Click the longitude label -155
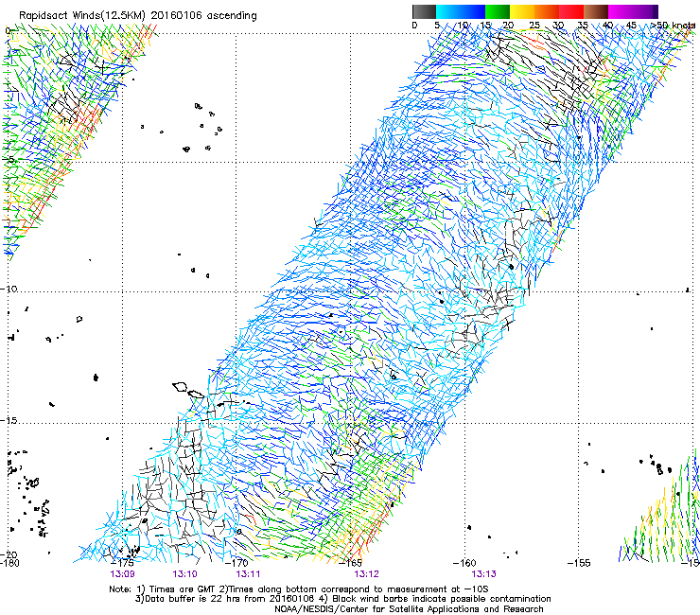 click(579, 563)
